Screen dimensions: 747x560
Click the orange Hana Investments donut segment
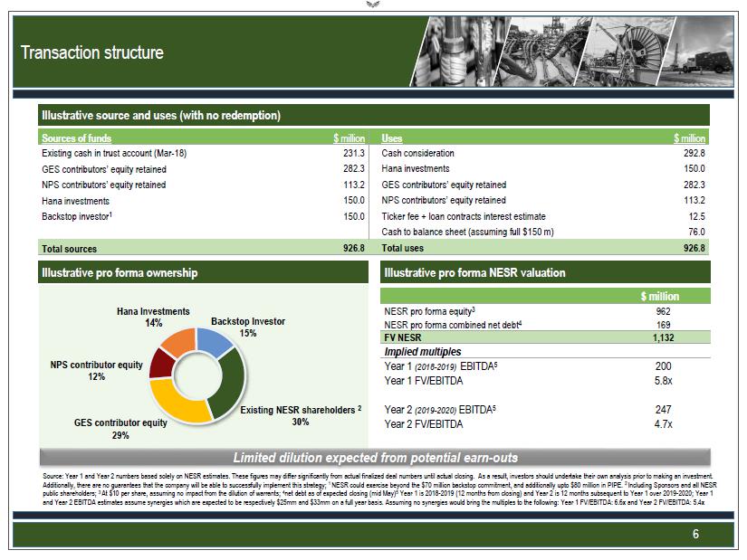click(181, 340)
